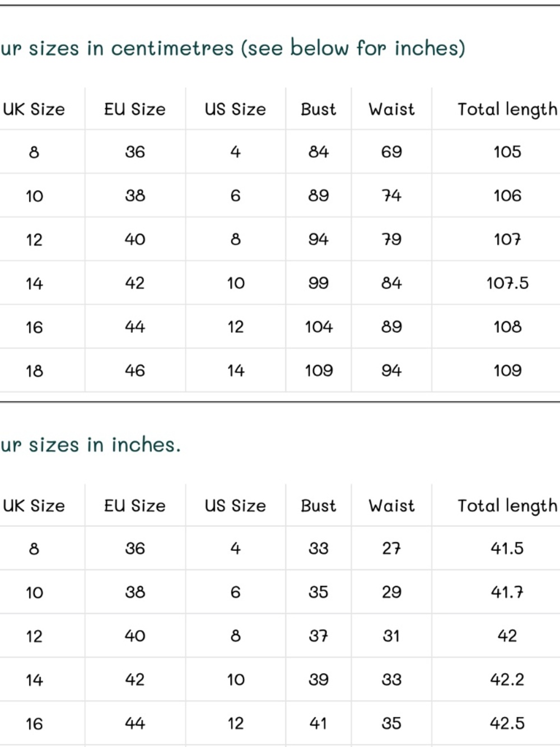This screenshot has height=747, width=560.
Task: Click the UK Size header in centimetres table
Action: (34, 109)
